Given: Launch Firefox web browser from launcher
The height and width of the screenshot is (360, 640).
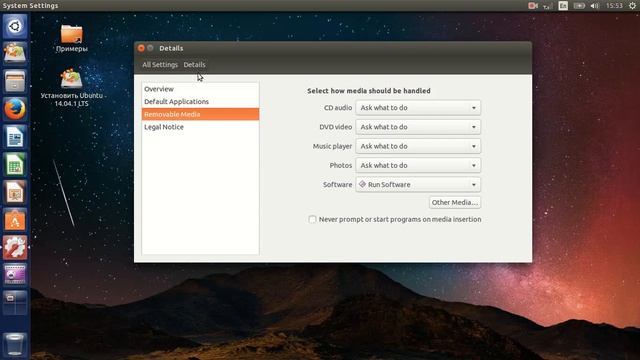Looking at the screenshot, I should [15, 109].
